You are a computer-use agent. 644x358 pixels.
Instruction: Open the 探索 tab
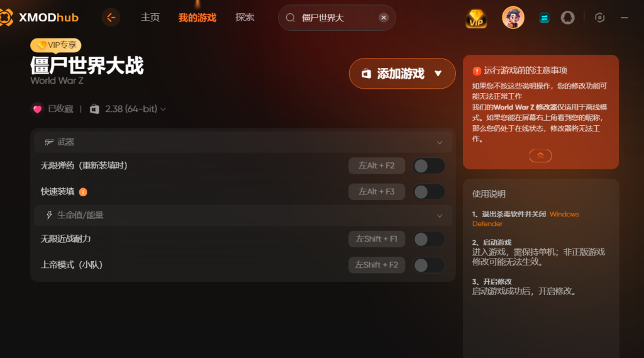click(x=245, y=17)
